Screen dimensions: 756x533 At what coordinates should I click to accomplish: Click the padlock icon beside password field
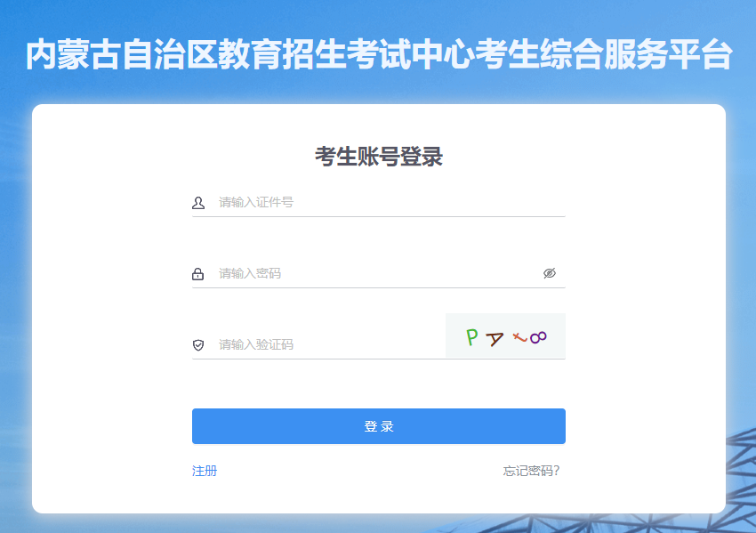tap(198, 274)
